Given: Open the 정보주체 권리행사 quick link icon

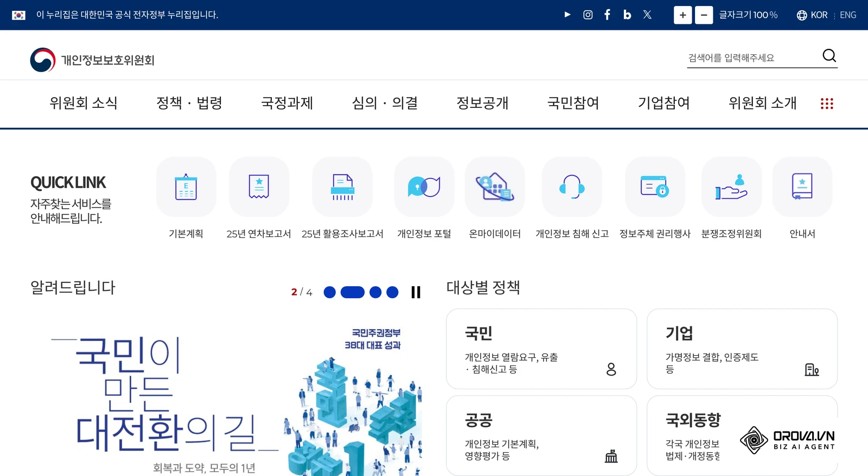Looking at the screenshot, I should pos(655,187).
